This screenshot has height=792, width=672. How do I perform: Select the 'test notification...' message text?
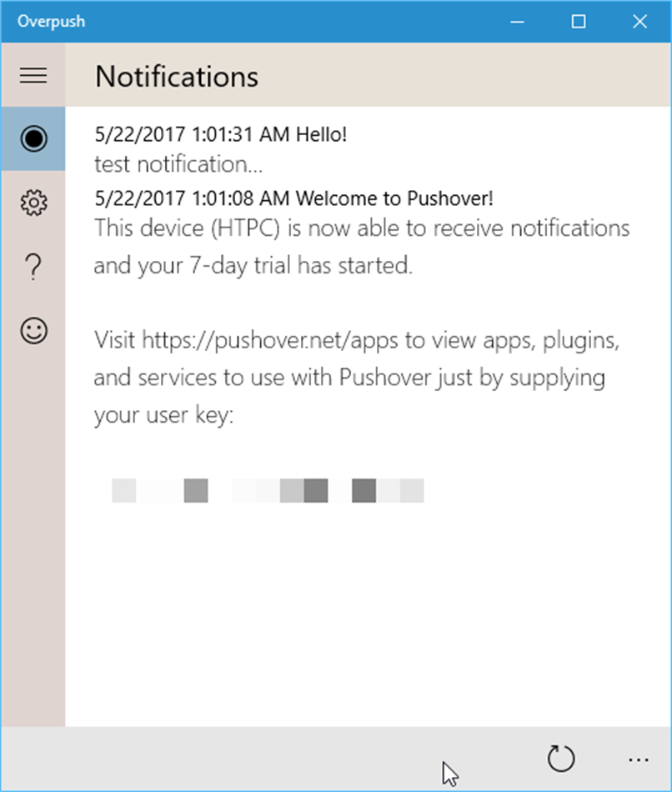[178, 165]
